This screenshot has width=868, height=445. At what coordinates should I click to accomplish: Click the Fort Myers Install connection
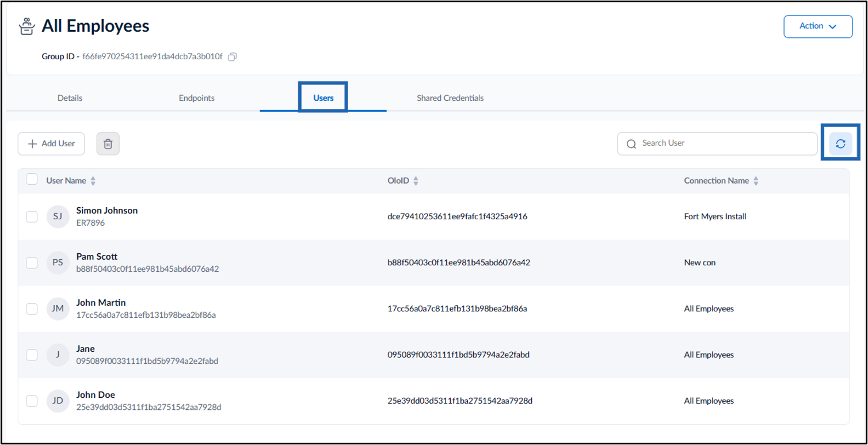pyautogui.click(x=715, y=216)
